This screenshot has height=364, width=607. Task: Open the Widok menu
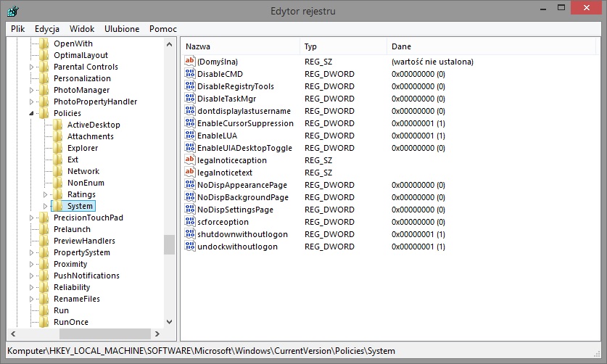pyautogui.click(x=82, y=29)
